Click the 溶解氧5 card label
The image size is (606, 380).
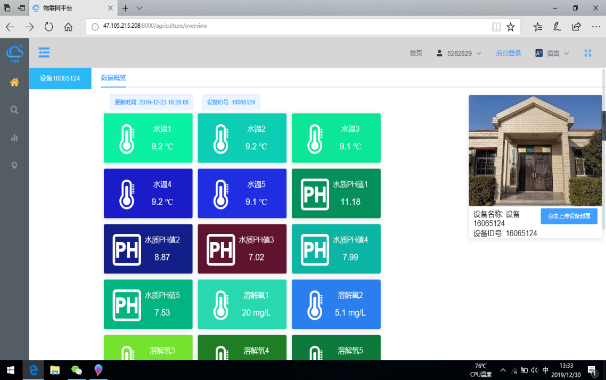click(x=350, y=351)
